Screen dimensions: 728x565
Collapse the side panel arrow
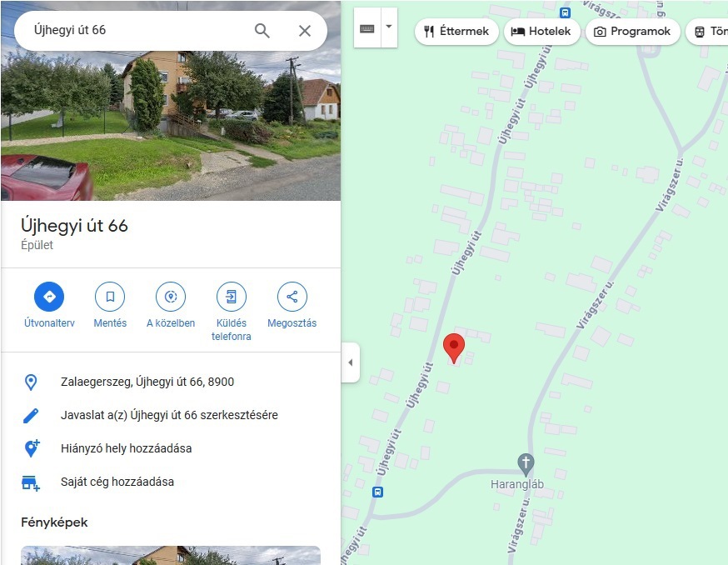pyautogui.click(x=351, y=362)
